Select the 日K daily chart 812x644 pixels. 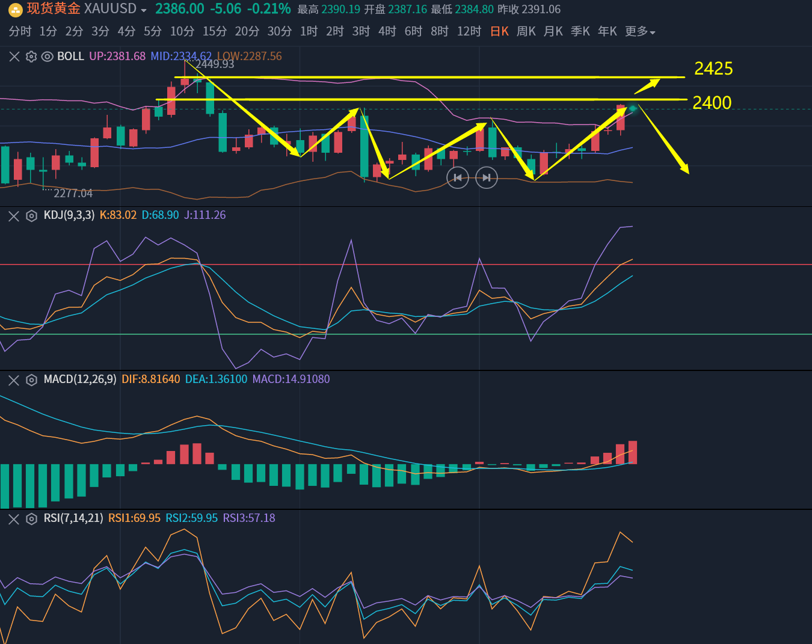point(499,31)
